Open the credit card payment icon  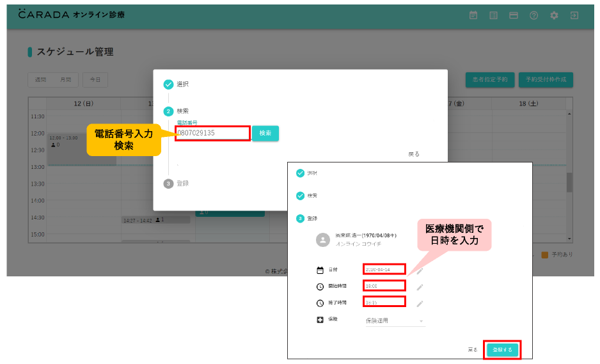[513, 15]
